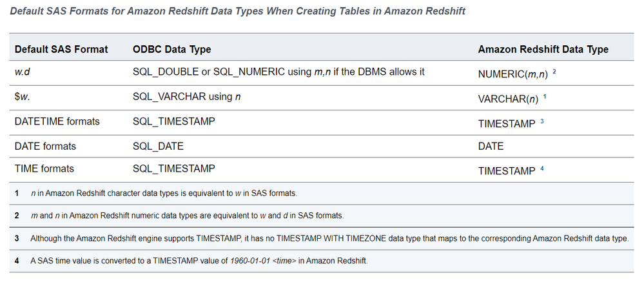Click footnote 3 text about TIMESTAMP WITH TIMEZONE
644x282 pixels.
tap(329, 238)
